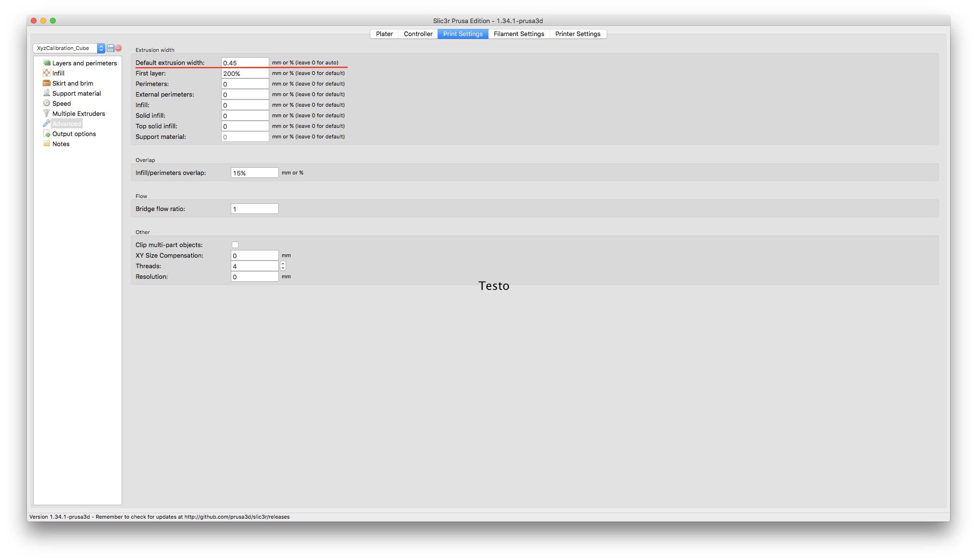
Task: Open the Output options page
Action: 74,134
